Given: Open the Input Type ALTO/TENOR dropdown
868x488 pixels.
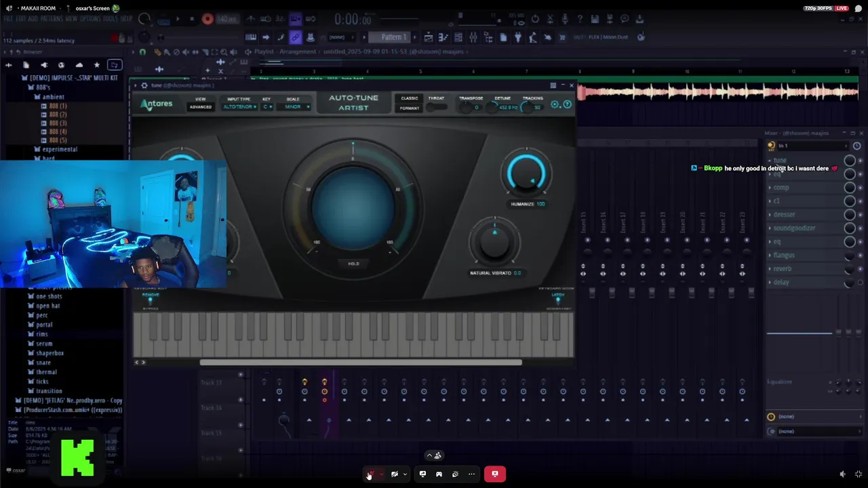Looking at the screenshot, I should pos(239,107).
